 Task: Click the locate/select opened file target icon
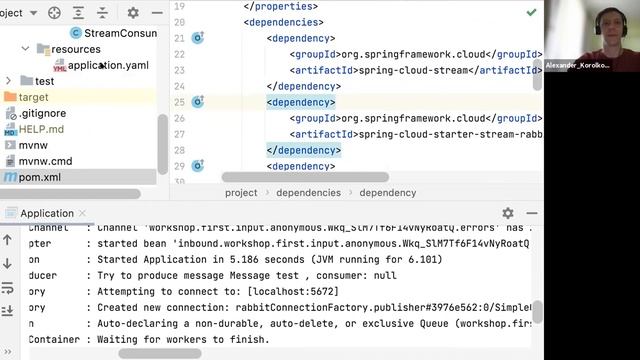click(x=54, y=13)
